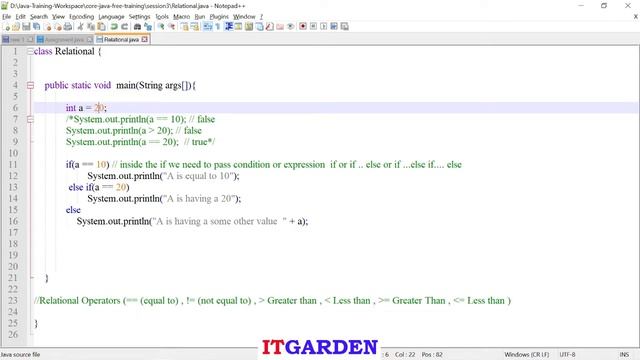
Task: Open the Define Your Language dialog icon
Action: (x=238, y=27)
